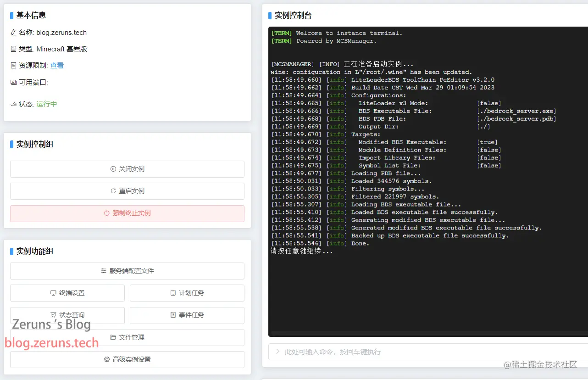Viewport: 588px width, 380px height.
Task: Click the pencil icon beside 名称
Action: coord(13,33)
